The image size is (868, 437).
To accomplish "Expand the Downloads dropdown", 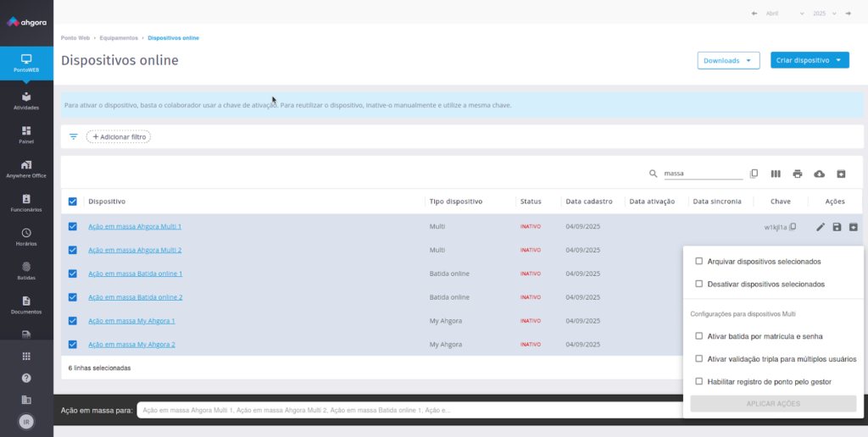I will (x=727, y=60).
